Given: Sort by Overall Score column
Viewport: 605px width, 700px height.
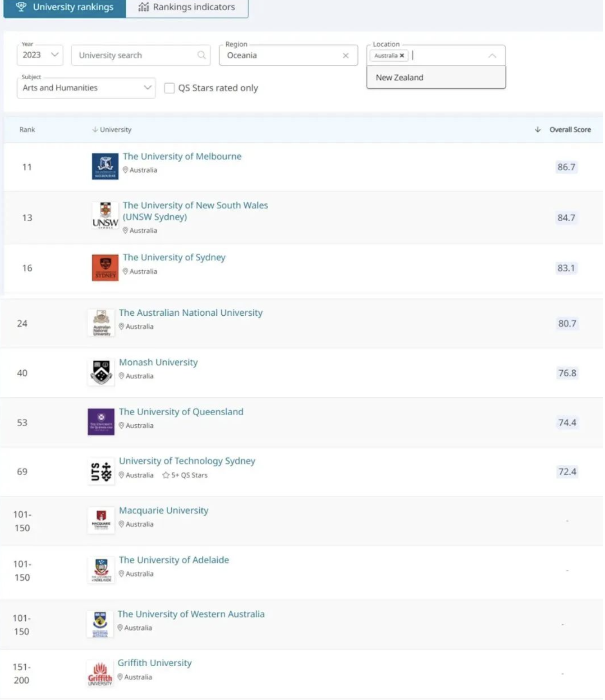Looking at the screenshot, I should coord(569,130).
